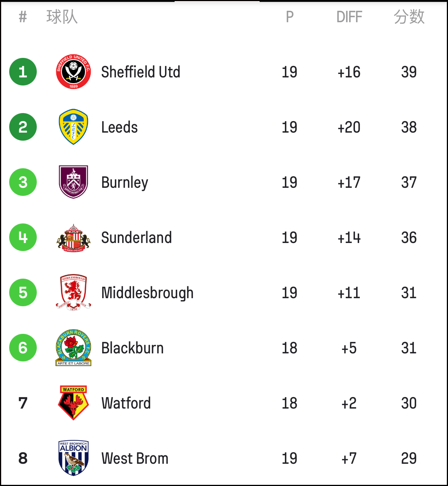Screen dimensions: 448x486
Task: Select the Sunderland crest icon
Action: (74, 238)
